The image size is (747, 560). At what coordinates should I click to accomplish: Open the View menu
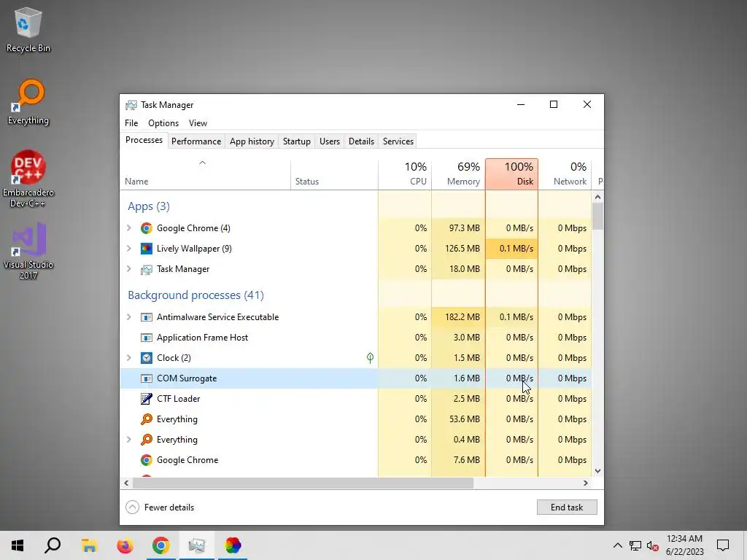[198, 122]
